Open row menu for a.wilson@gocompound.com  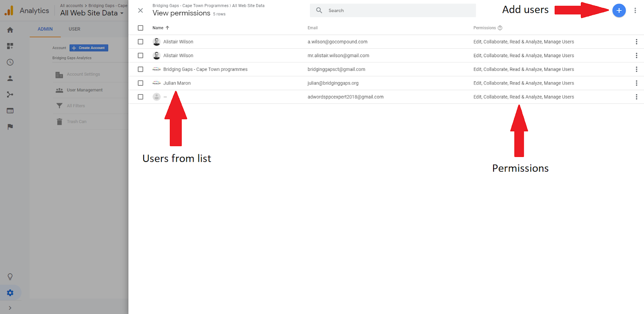coord(636,42)
